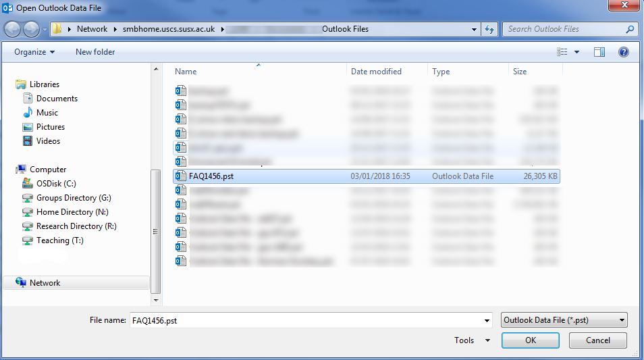Open Videos library in navigation pane

click(x=48, y=141)
